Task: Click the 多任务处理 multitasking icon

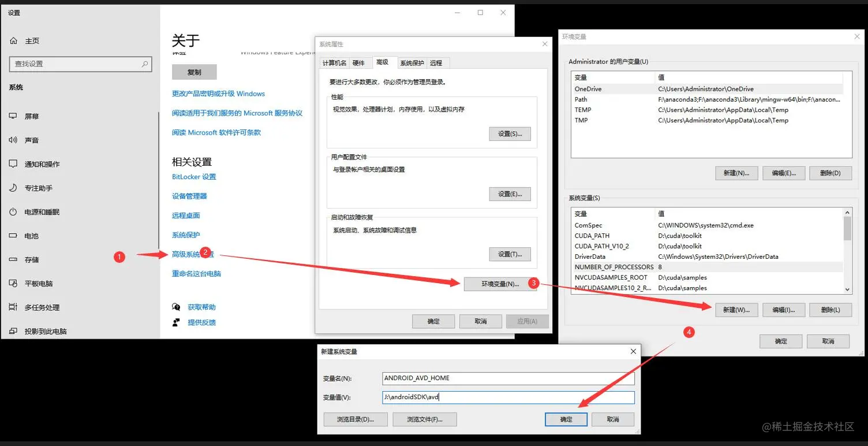Action: click(x=14, y=307)
